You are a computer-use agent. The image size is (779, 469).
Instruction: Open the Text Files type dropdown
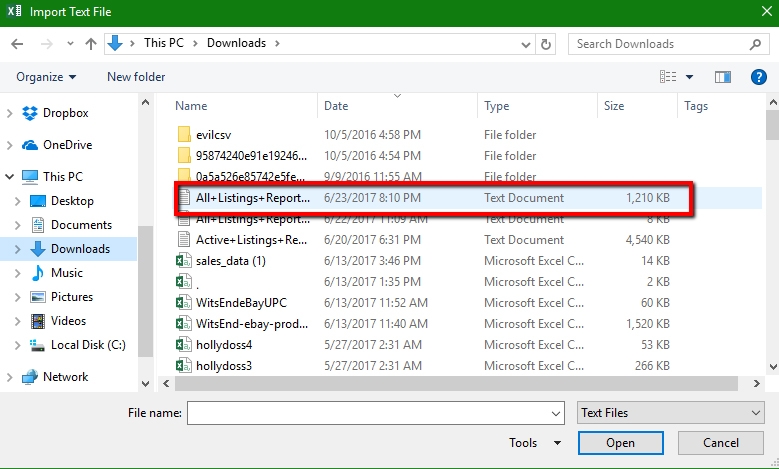pos(671,412)
